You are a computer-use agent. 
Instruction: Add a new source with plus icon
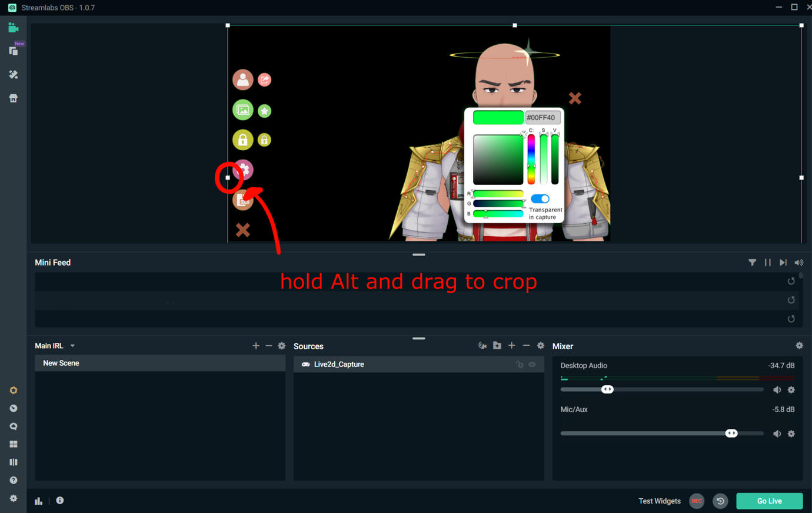coord(511,346)
